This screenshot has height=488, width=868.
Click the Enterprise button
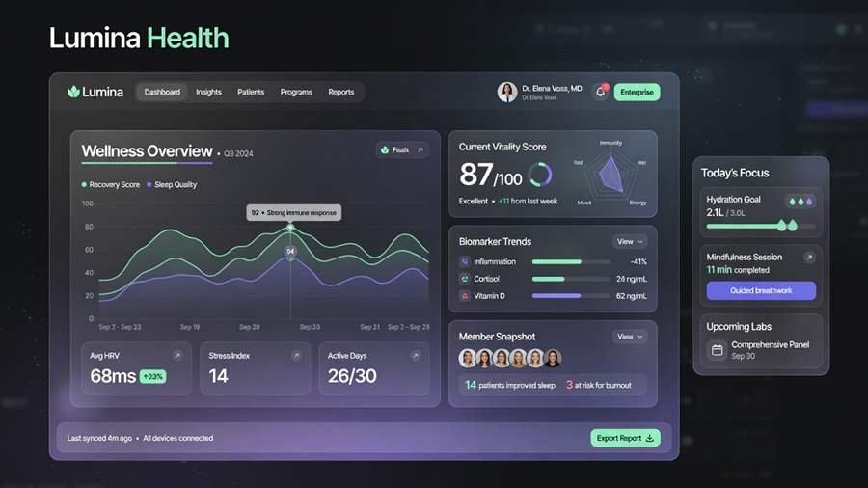[x=637, y=92]
